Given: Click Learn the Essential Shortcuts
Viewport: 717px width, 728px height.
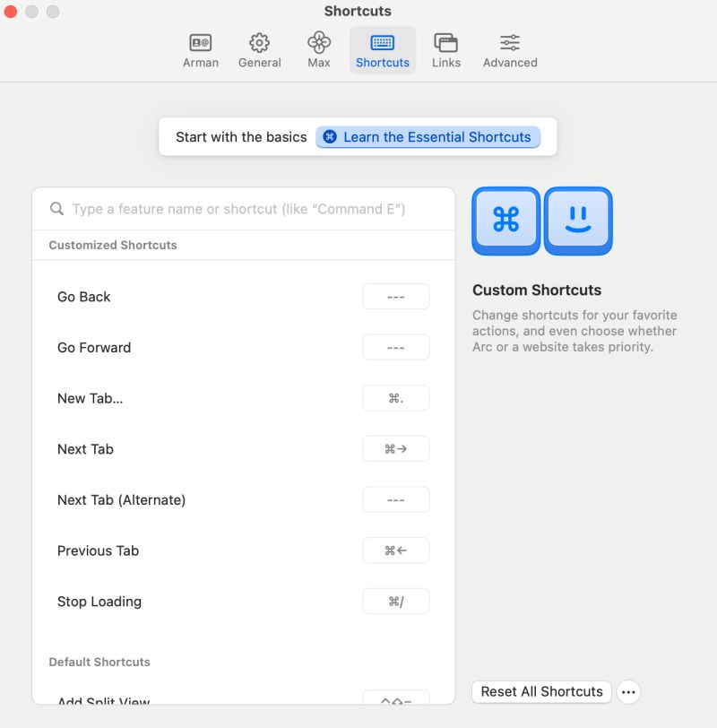Looking at the screenshot, I should click(428, 136).
